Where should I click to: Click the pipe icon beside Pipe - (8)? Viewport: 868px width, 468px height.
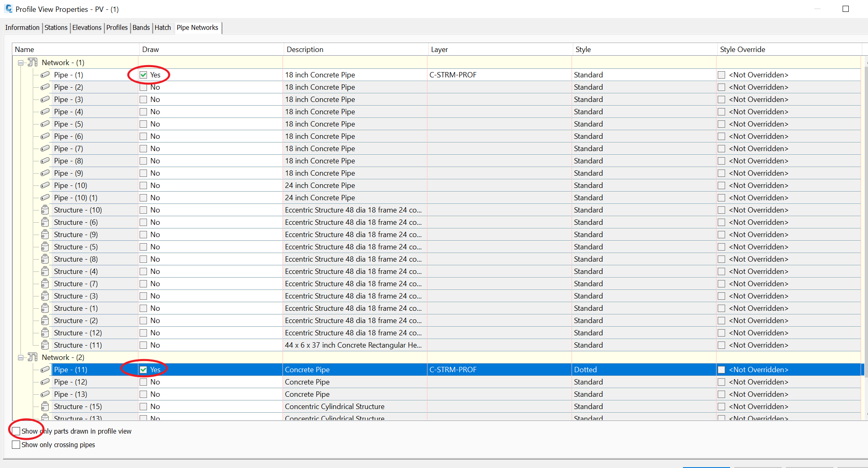(x=45, y=161)
